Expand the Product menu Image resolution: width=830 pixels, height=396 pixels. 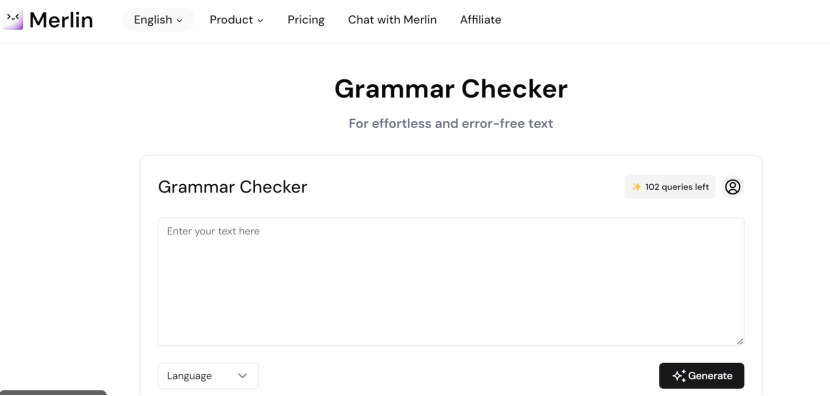236,20
